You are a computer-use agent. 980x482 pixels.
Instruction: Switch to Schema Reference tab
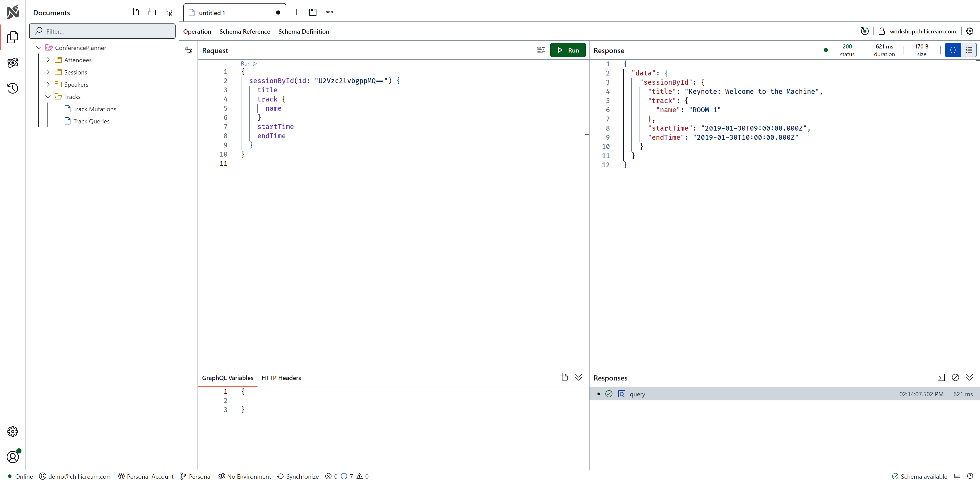(245, 32)
